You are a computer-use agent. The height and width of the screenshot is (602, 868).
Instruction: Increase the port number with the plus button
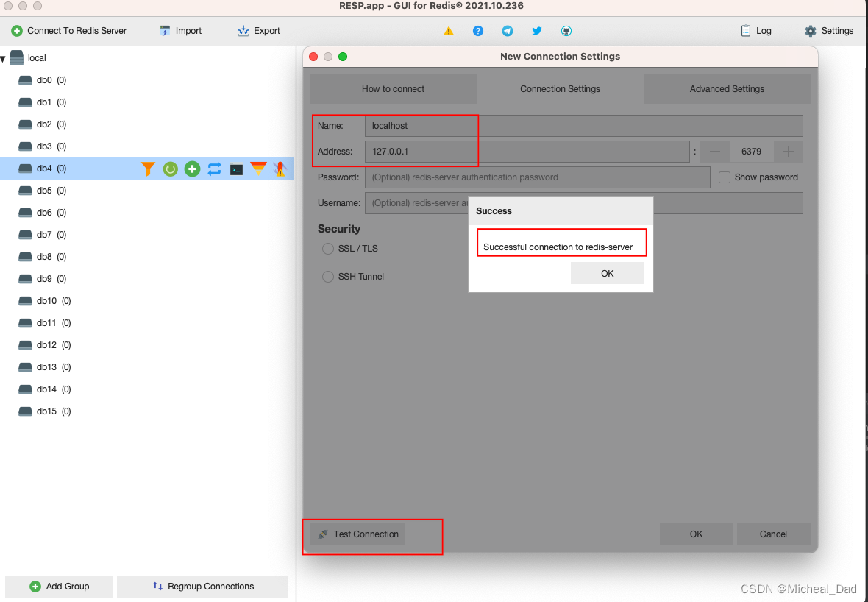point(789,152)
